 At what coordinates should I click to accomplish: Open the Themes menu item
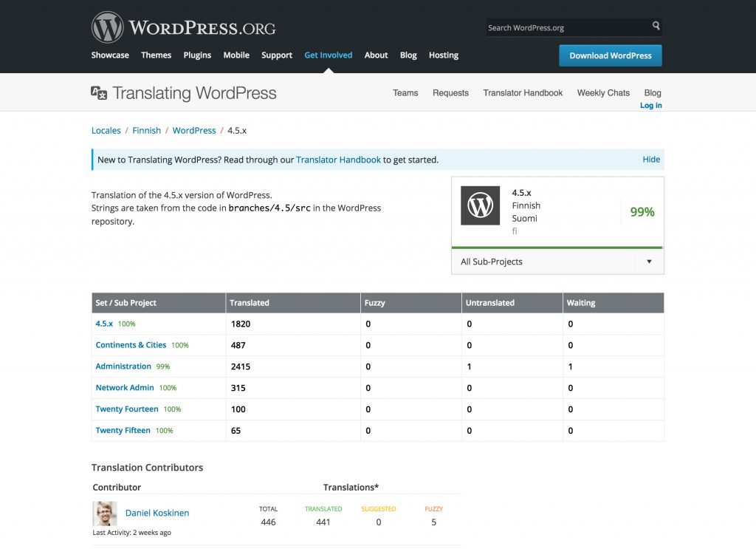157,55
